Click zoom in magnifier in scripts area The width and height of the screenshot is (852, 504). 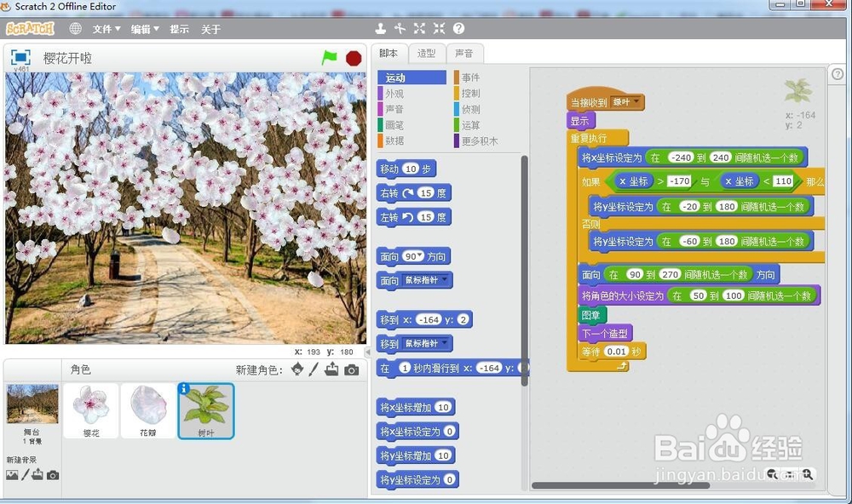[x=808, y=474]
